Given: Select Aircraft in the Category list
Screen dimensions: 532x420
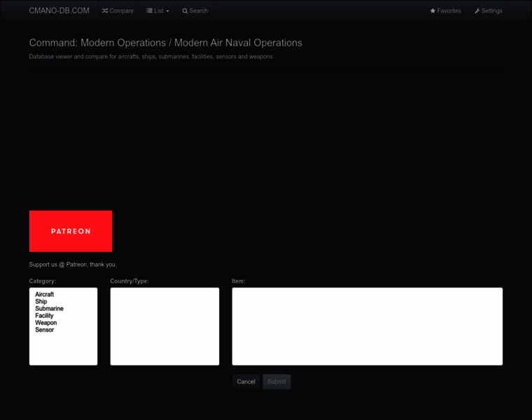Looking at the screenshot, I should pyautogui.click(x=45, y=295).
